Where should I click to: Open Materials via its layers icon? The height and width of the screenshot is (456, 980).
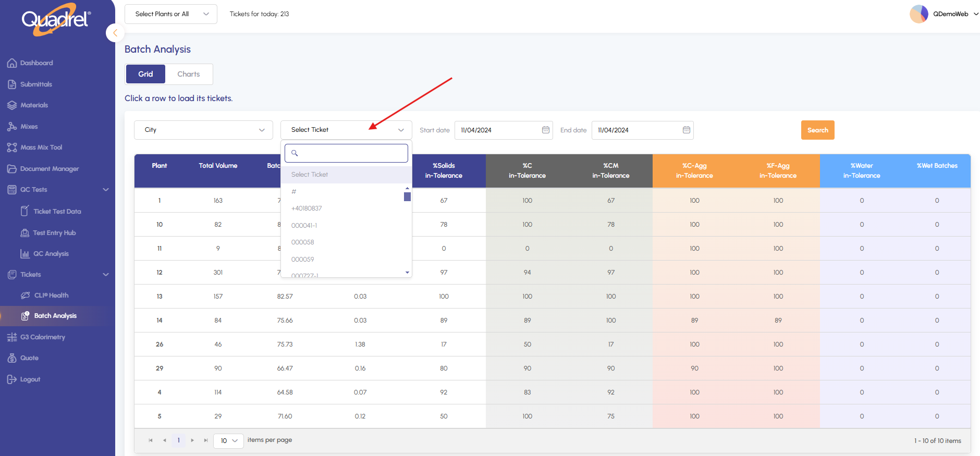pos(12,105)
